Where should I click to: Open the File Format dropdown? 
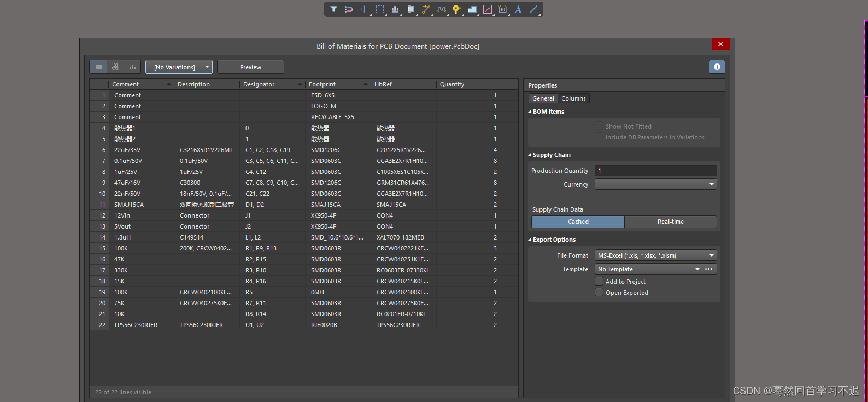655,255
